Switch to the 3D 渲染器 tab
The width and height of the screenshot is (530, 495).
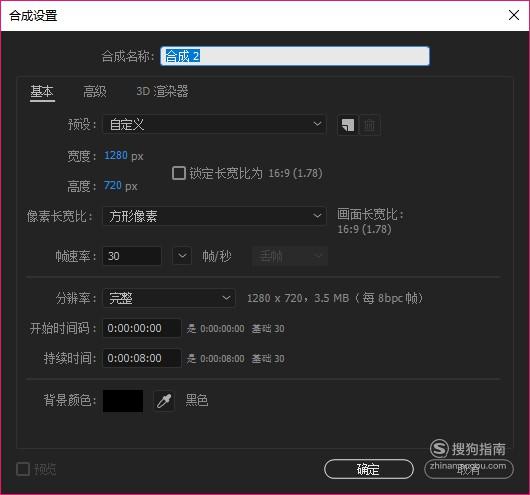pos(162,92)
